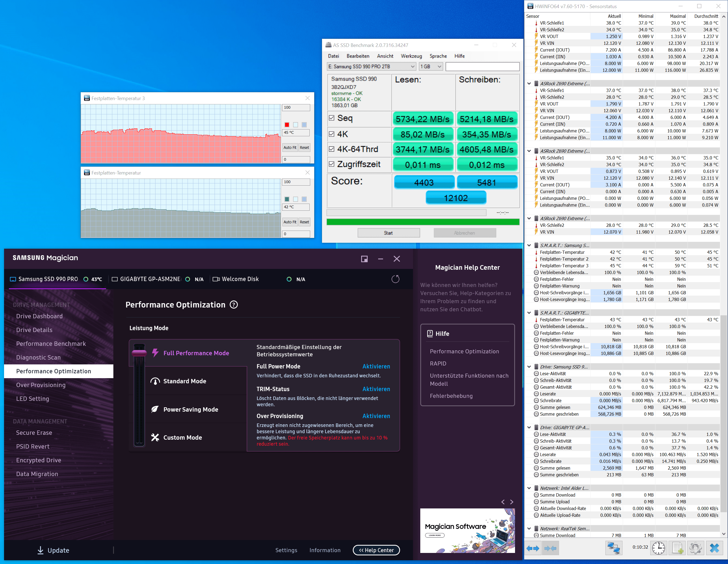Click Full Performance Mode lightning icon
Screen dimensions: 728x564
click(x=155, y=353)
